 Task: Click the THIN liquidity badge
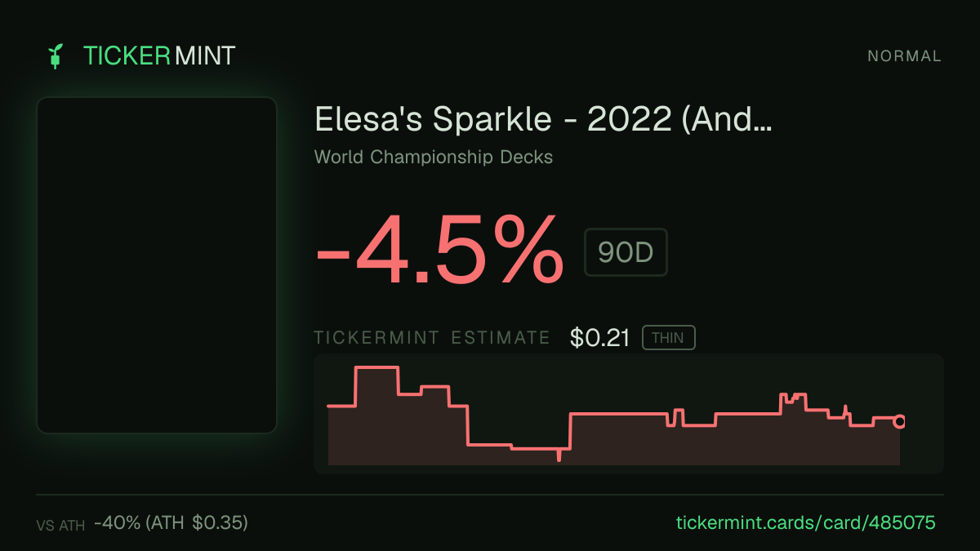tap(668, 338)
